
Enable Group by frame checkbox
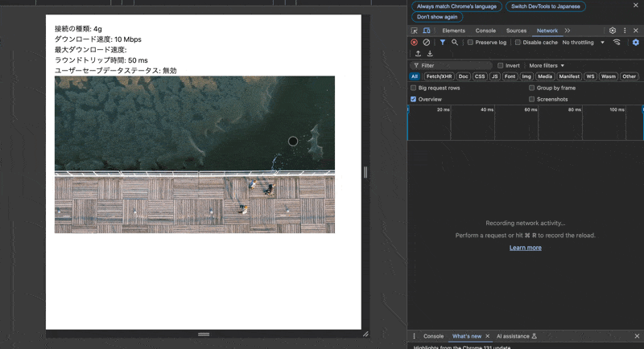[x=532, y=88]
